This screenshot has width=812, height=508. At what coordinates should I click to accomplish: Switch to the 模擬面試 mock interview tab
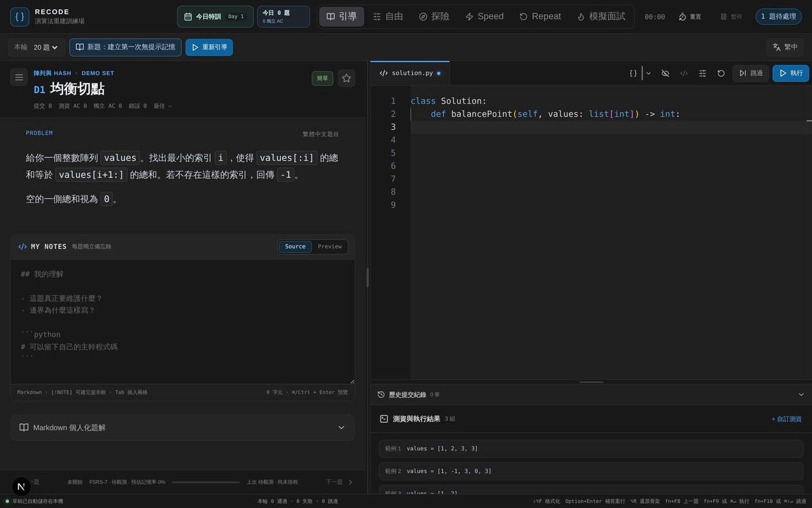601,16
